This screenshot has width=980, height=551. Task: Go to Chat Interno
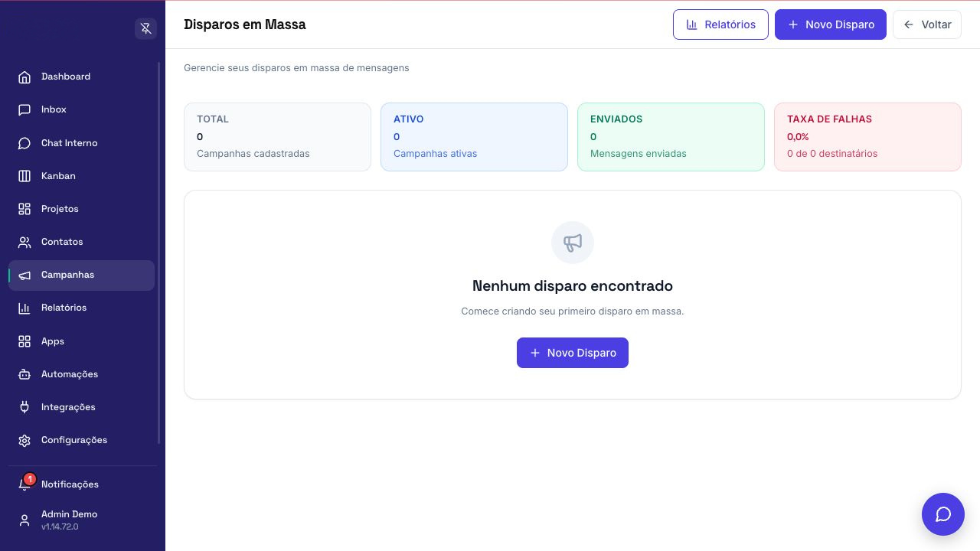pos(81,143)
